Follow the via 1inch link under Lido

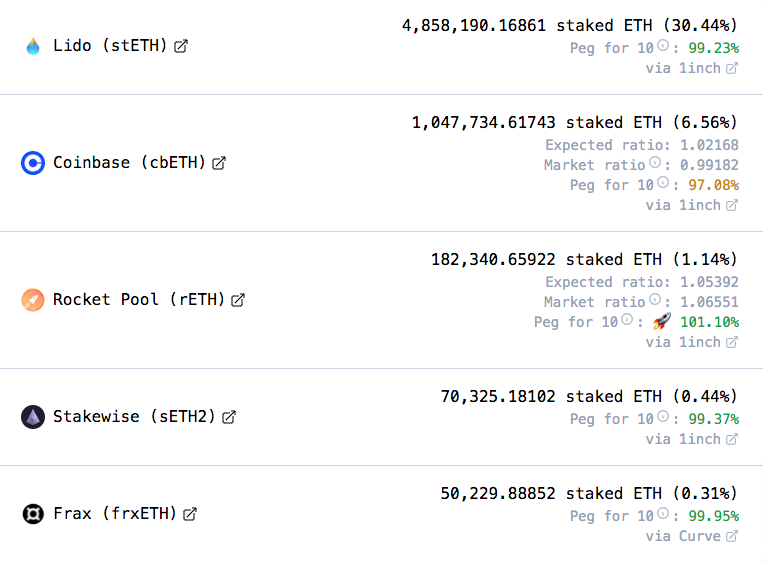pos(692,68)
